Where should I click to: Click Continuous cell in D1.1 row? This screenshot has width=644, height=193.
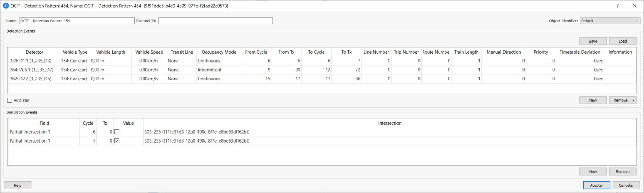click(219, 61)
